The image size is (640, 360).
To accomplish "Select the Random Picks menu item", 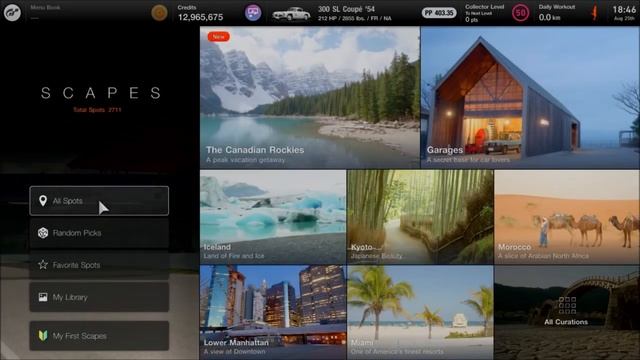I will (x=99, y=233).
